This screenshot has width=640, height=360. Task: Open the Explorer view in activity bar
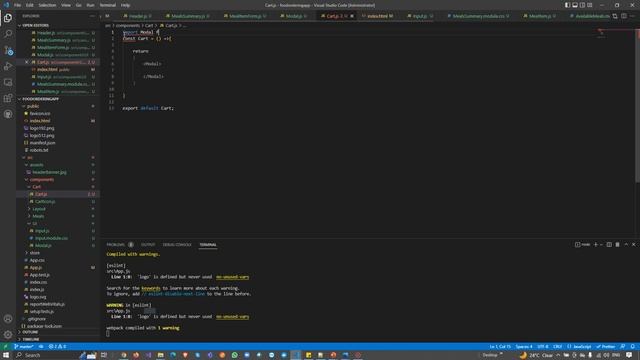point(8,18)
